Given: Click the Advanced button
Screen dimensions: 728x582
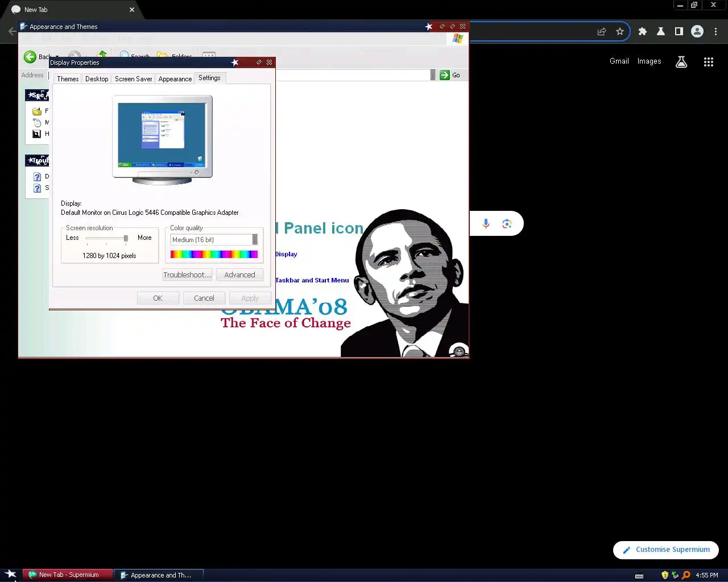Looking at the screenshot, I should pyautogui.click(x=239, y=275).
